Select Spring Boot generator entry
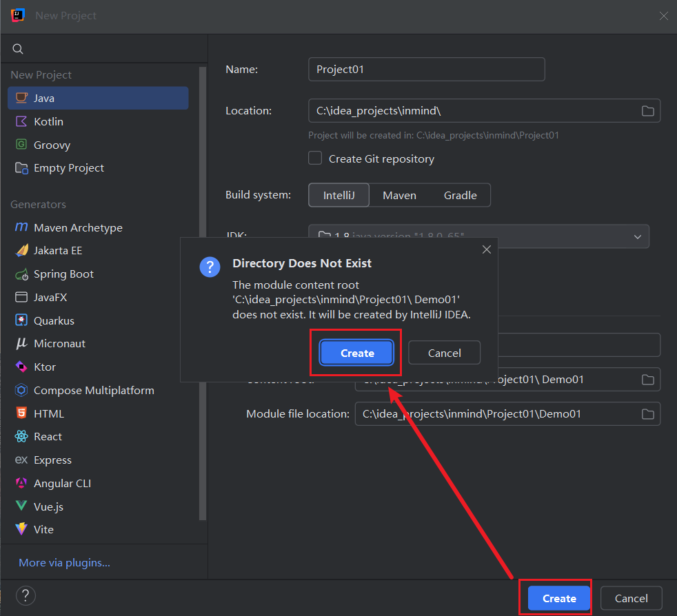 (98, 274)
